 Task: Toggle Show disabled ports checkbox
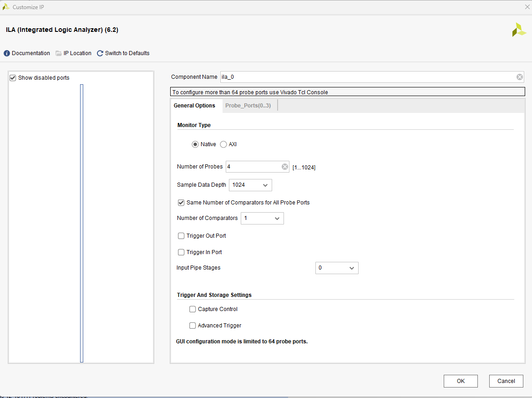pos(13,78)
